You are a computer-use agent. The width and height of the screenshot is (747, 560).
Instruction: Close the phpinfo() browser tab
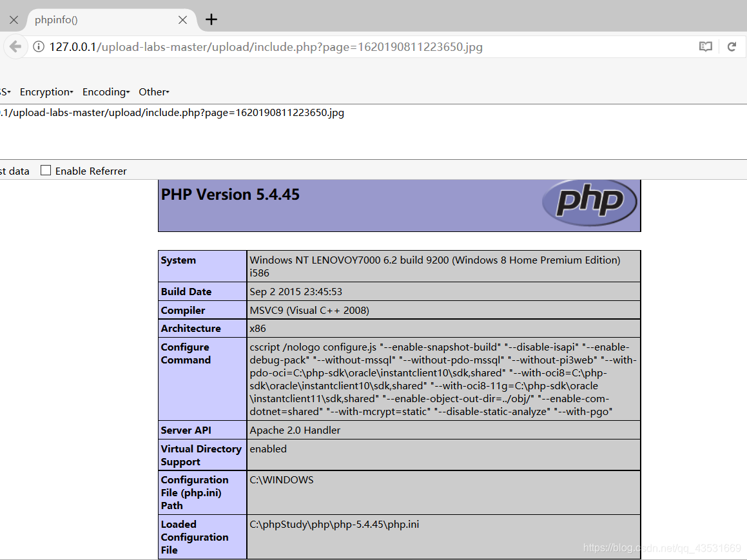coord(182,20)
